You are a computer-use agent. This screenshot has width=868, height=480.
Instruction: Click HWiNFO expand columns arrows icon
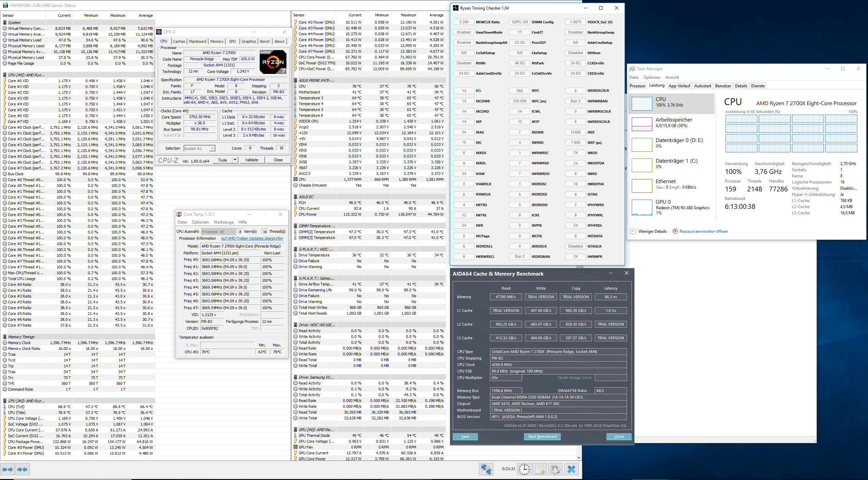(x=8, y=469)
